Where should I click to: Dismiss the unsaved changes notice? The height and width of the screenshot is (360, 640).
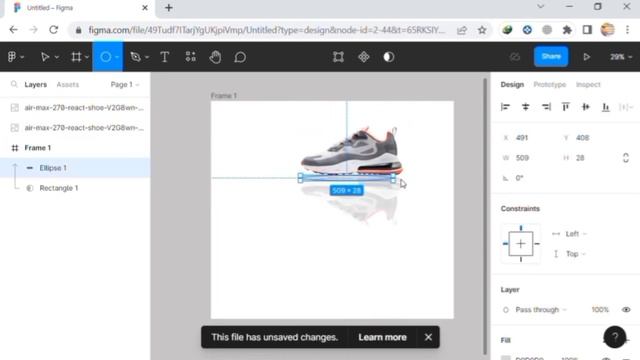coord(428,337)
